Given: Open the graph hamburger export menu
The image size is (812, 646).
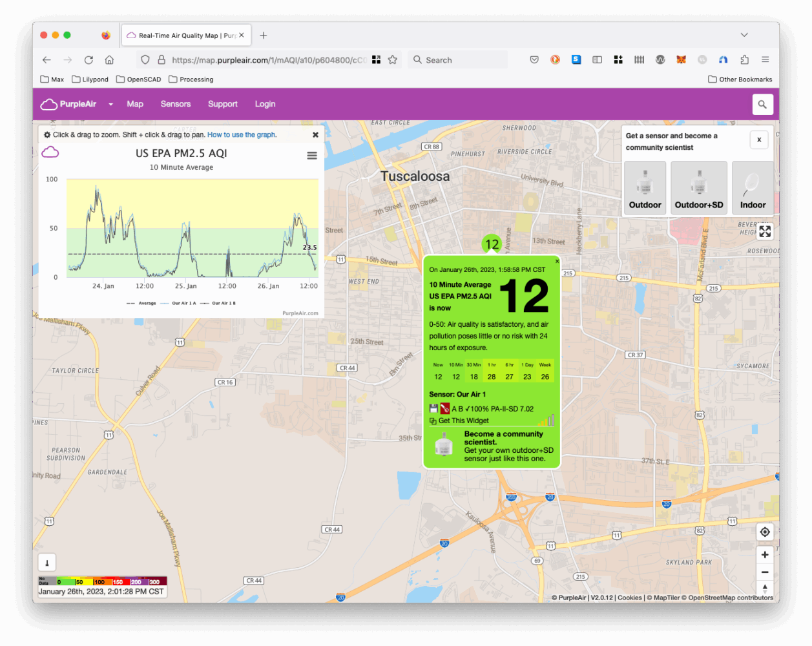Looking at the screenshot, I should click(312, 156).
